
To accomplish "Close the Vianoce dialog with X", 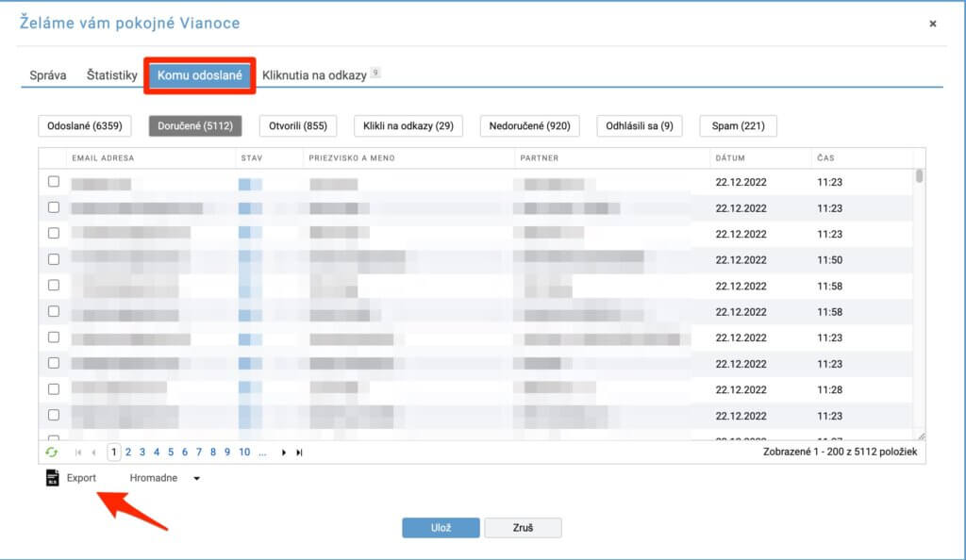I will pos(933,24).
